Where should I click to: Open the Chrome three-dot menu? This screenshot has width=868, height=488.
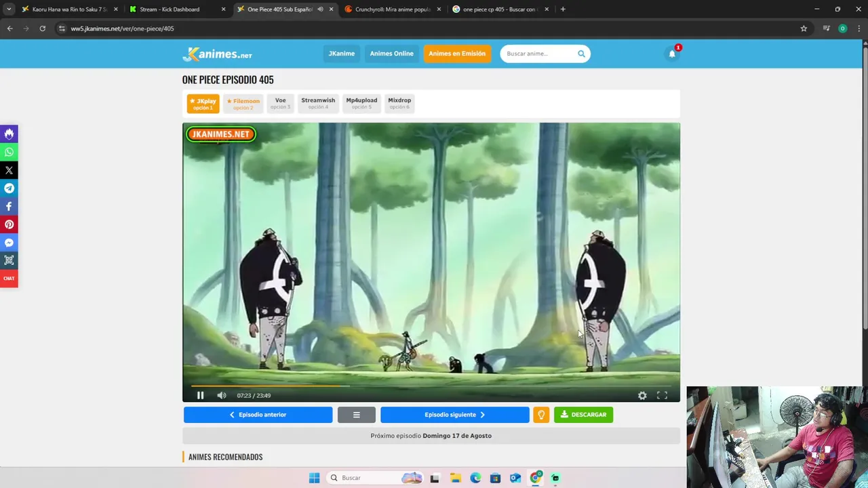(859, 28)
